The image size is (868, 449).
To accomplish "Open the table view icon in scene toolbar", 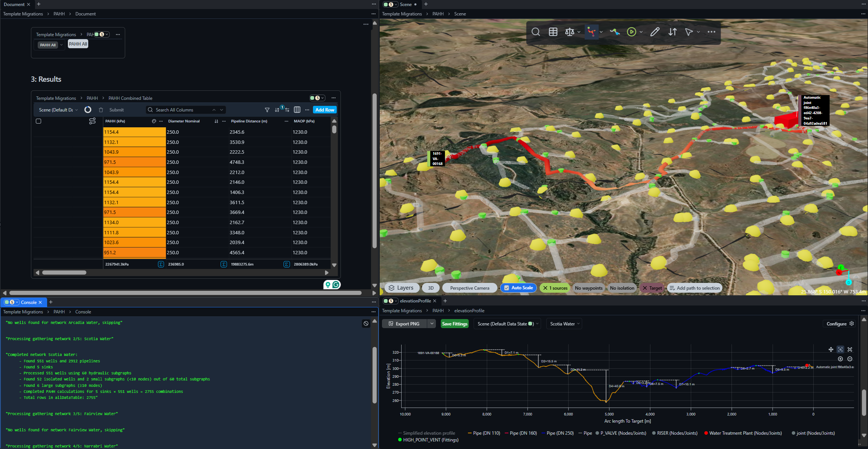I will [x=553, y=32].
